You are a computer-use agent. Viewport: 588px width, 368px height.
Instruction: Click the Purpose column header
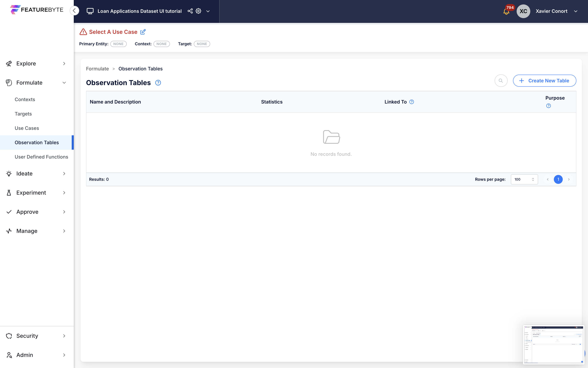555,98
